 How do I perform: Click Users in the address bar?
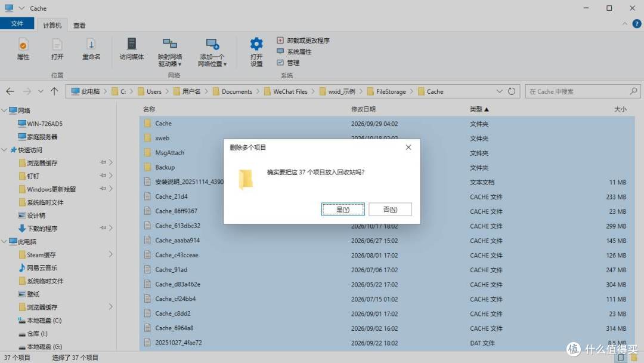[x=150, y=91]
